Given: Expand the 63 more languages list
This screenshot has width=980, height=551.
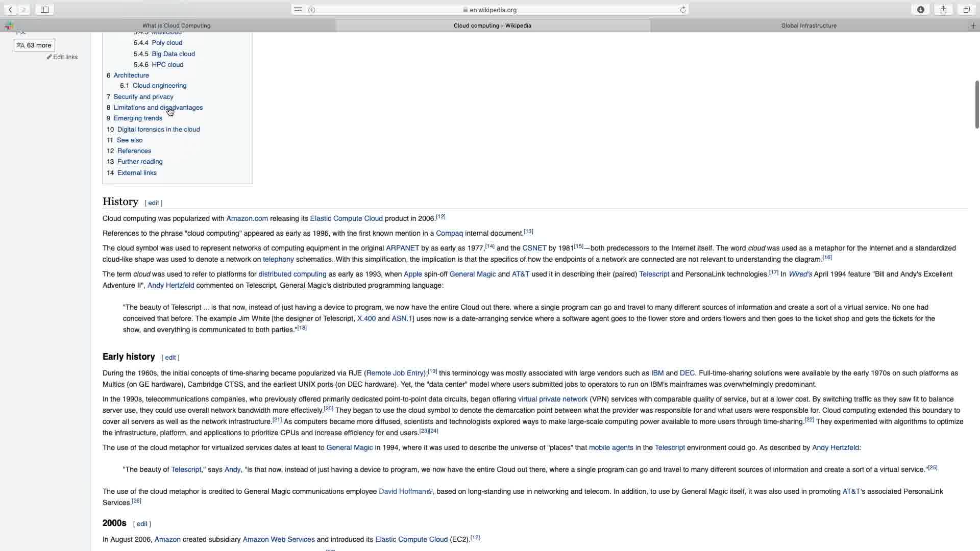Looking at the screenshot, I should pyautogui.click(x=34, y=45).
